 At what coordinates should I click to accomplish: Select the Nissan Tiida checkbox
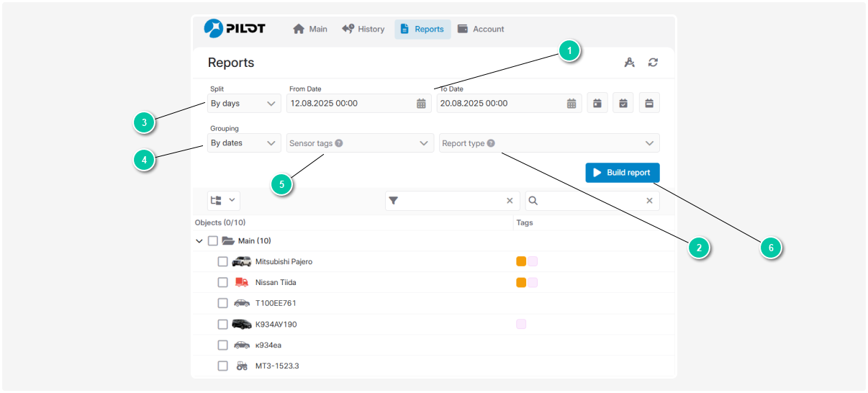223,282
